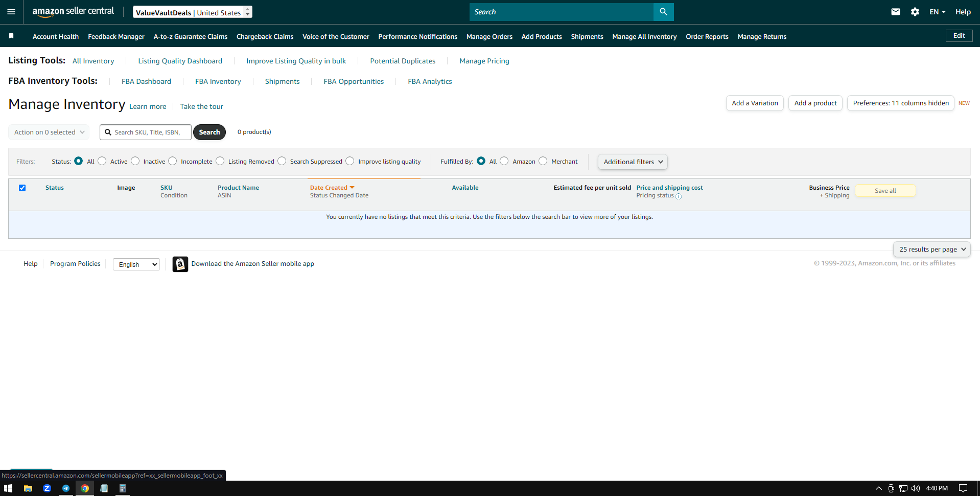This screenshot has width=980, height=496.
Task: Focus the header Search field
Action: [x=562, y=12]
